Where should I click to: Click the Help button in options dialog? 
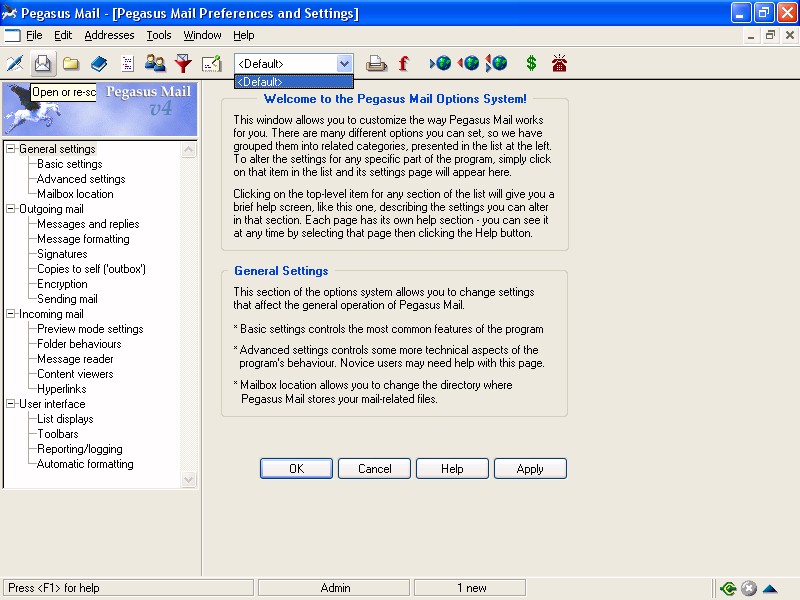coord(452,468)
